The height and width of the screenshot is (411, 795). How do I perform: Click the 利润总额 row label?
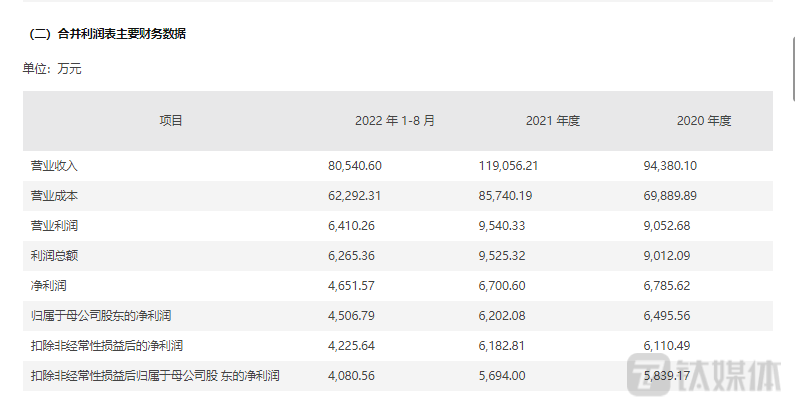pyautogui.click(x=54, y=255)
